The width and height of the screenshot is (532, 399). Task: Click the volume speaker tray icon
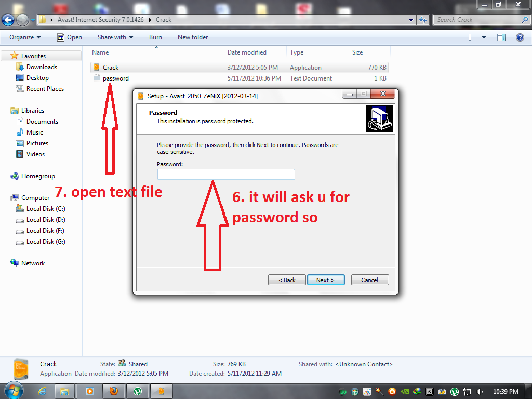[x=480, y=392]
